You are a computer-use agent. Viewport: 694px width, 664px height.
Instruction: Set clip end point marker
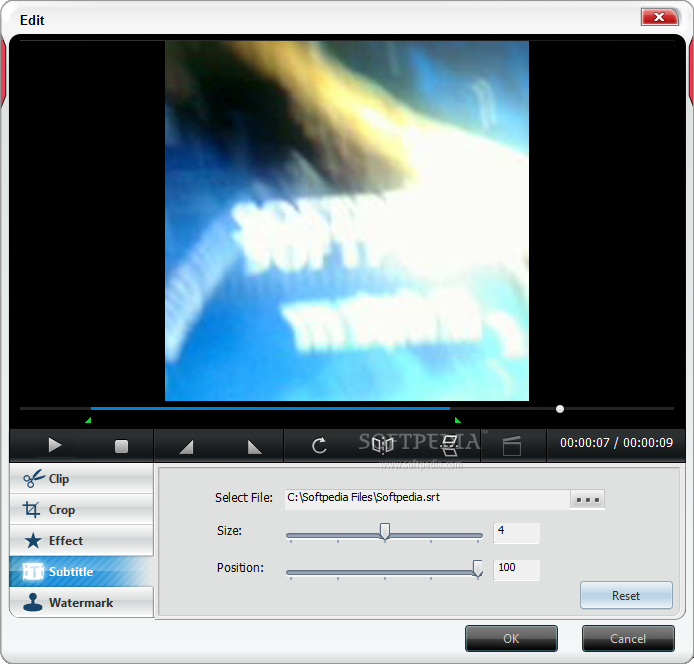(x=254, y=447)
